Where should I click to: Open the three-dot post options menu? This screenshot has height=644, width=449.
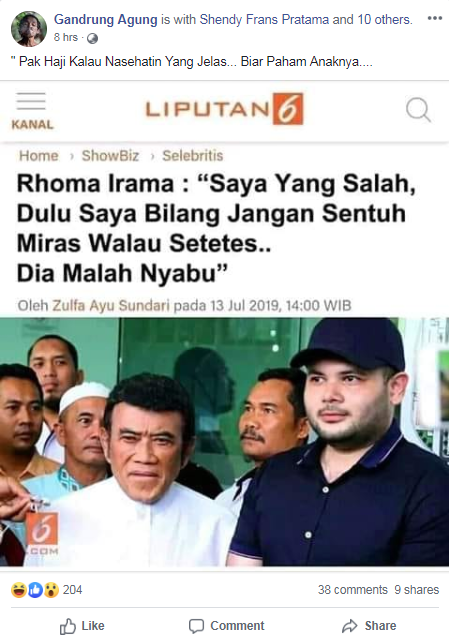434,18
